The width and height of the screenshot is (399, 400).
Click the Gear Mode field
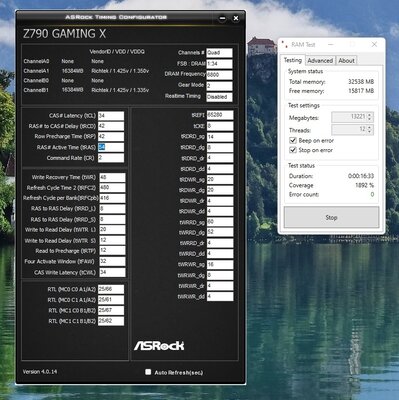click(x=219, y=86)
